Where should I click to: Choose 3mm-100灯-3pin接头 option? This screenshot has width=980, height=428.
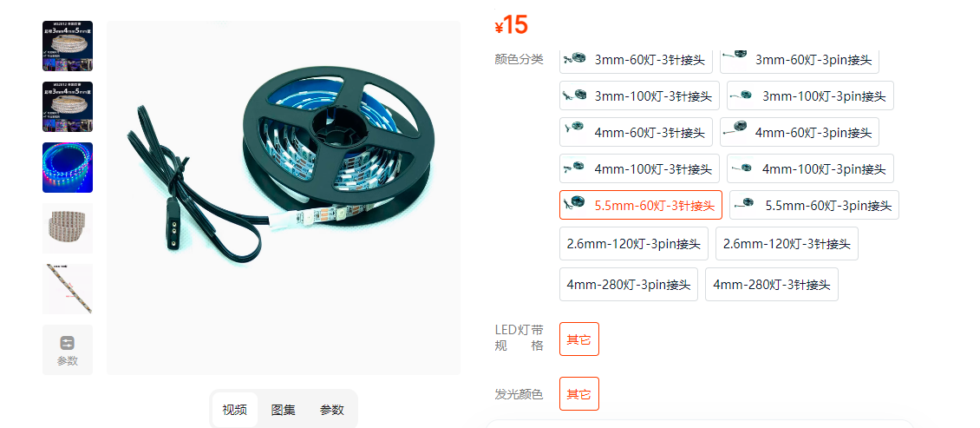(810, 95)
